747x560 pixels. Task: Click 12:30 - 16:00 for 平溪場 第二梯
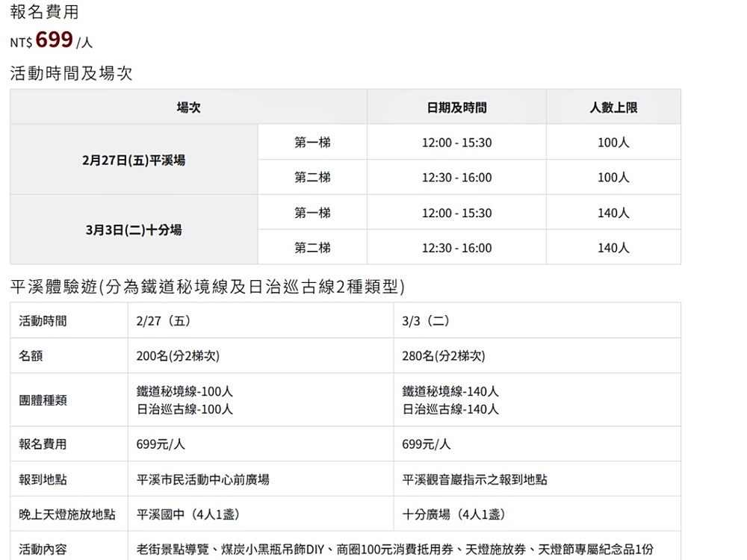click(x=456, y=177)
